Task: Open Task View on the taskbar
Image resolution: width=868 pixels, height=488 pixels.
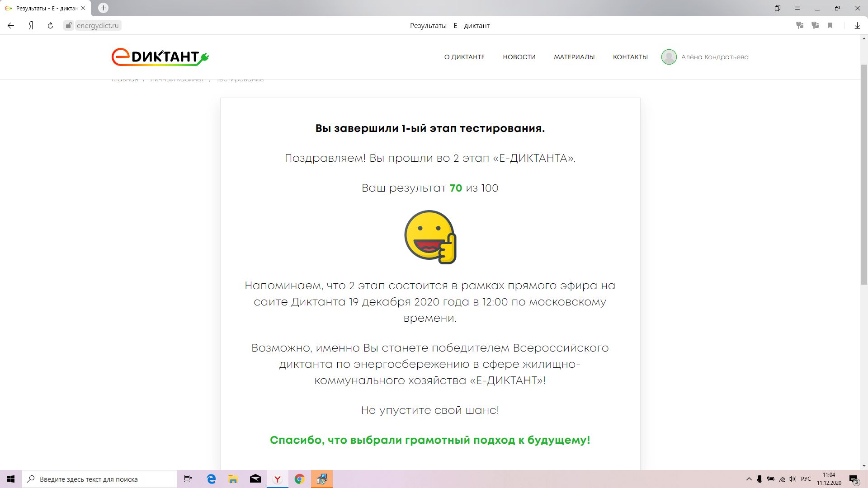Action: pyautogui.click(x=188, y=479)
